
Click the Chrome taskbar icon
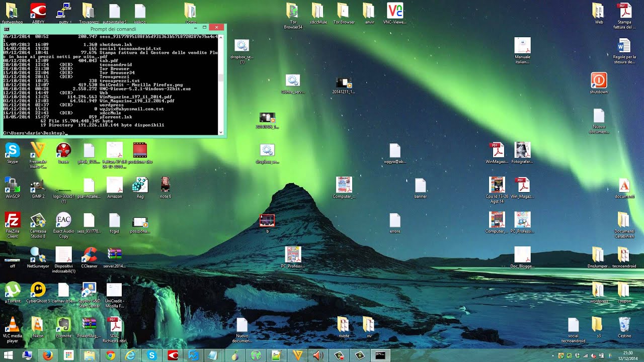pyautogui.click(x=110, y=355)
